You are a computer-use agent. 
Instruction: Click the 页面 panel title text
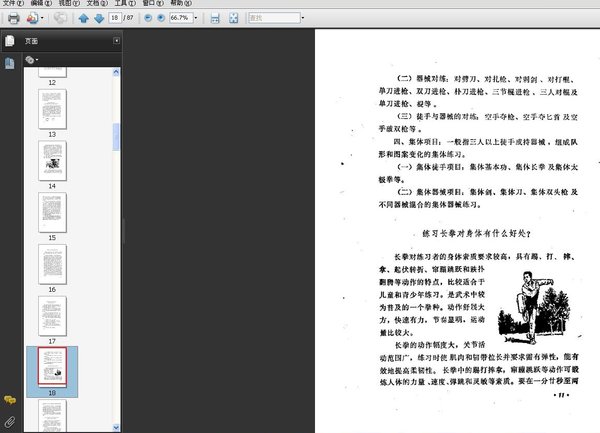(x=31, y=41)
